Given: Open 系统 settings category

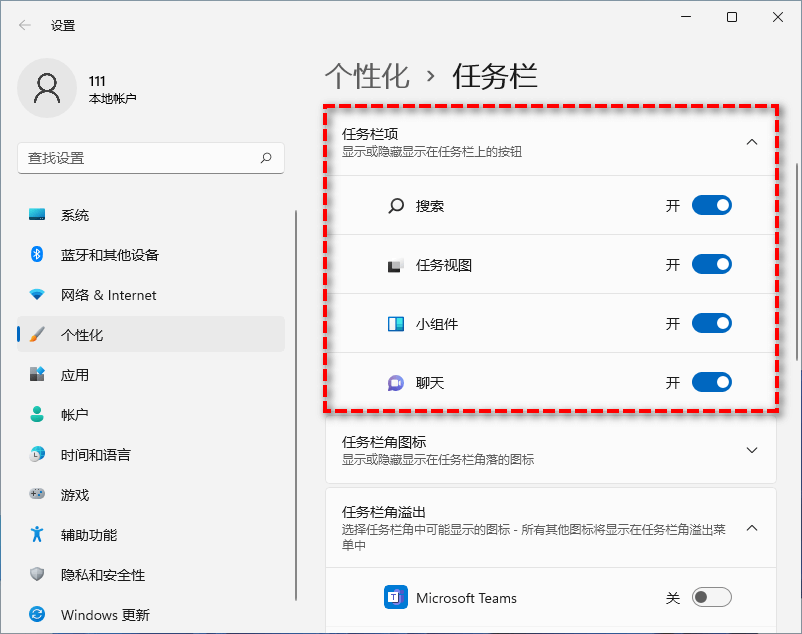Looking at the screenshot, I should 151,215.
